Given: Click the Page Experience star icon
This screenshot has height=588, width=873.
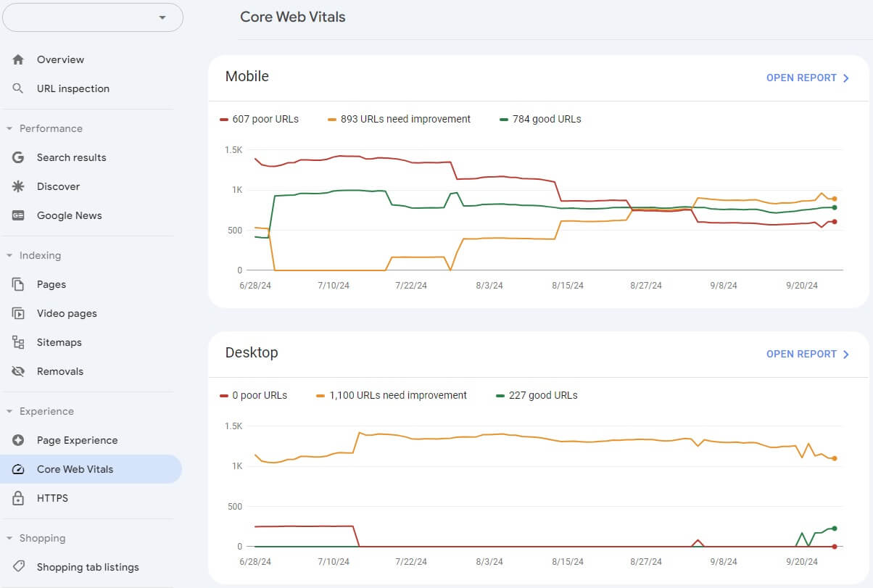Looking at the screenshot, I should [19, 440].
